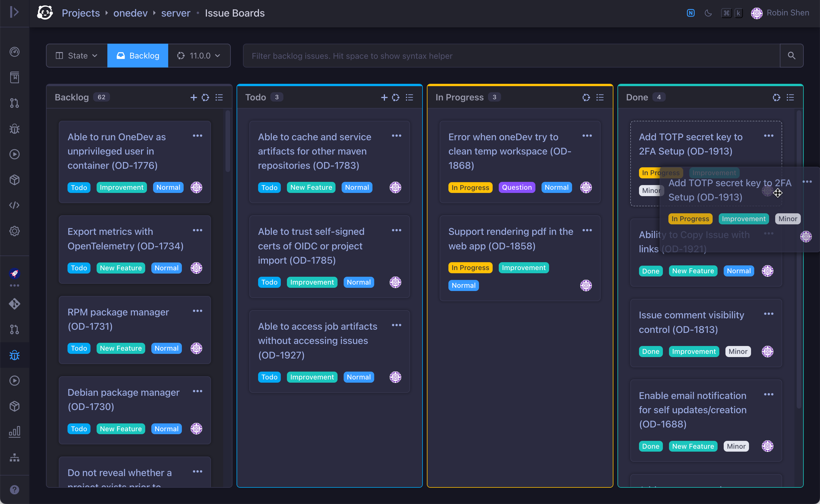Open the code browser icon in the sidebar
Viewport: 820px width, 504px height.
15,205
